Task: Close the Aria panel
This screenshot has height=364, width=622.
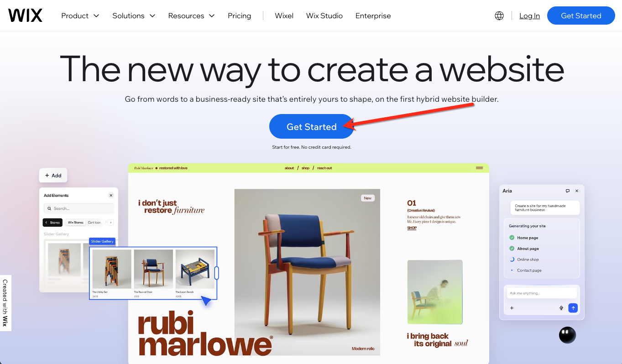Action: pyautogui.click(x=577, y=191)
